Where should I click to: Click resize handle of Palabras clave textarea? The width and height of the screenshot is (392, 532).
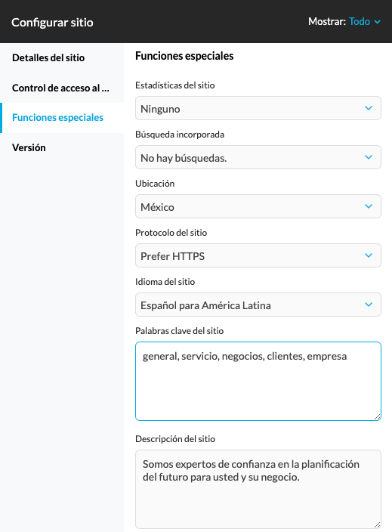[x=377, y=416]
